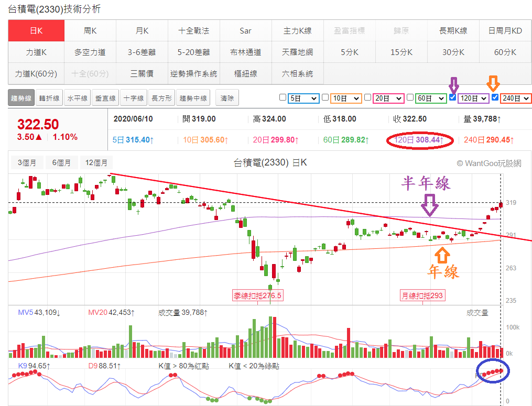Expand the 120日 period dropdown
This screenshot has height=406, width=532.
pos(473,98)
